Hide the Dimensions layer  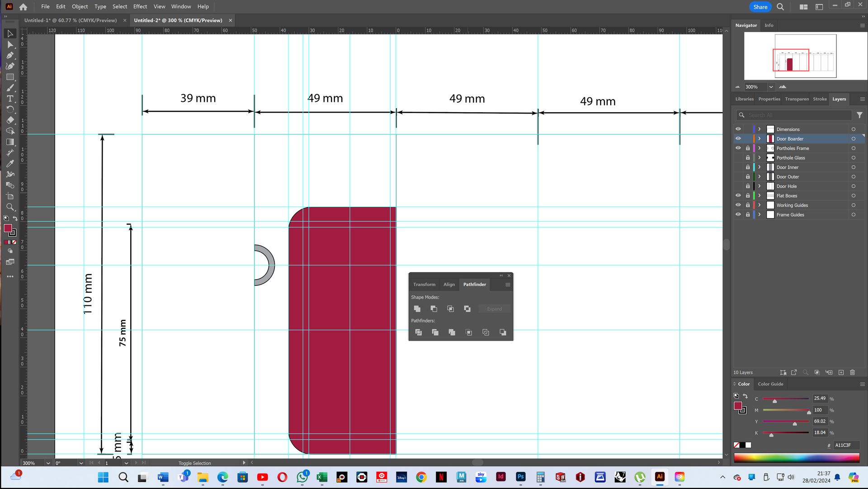point(738,129)
